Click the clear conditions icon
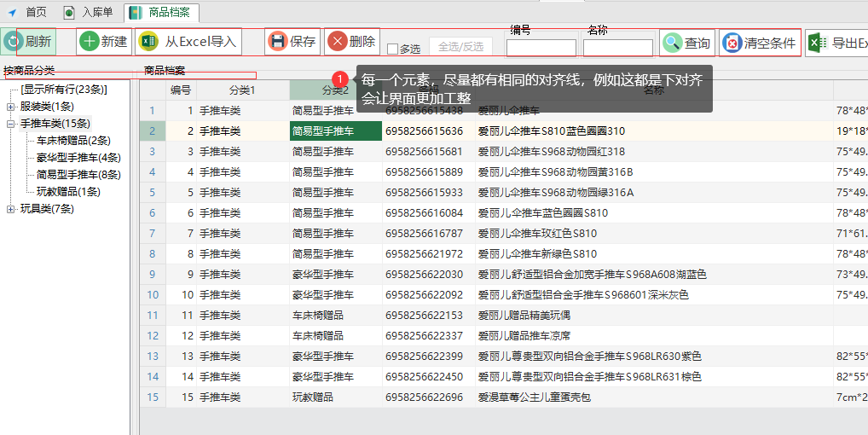 (732, 43)
